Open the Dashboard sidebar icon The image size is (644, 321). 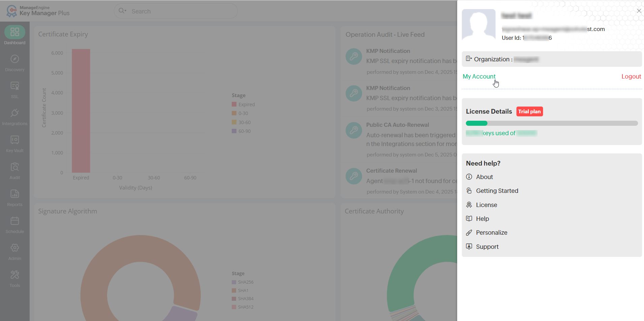[15, 32]
